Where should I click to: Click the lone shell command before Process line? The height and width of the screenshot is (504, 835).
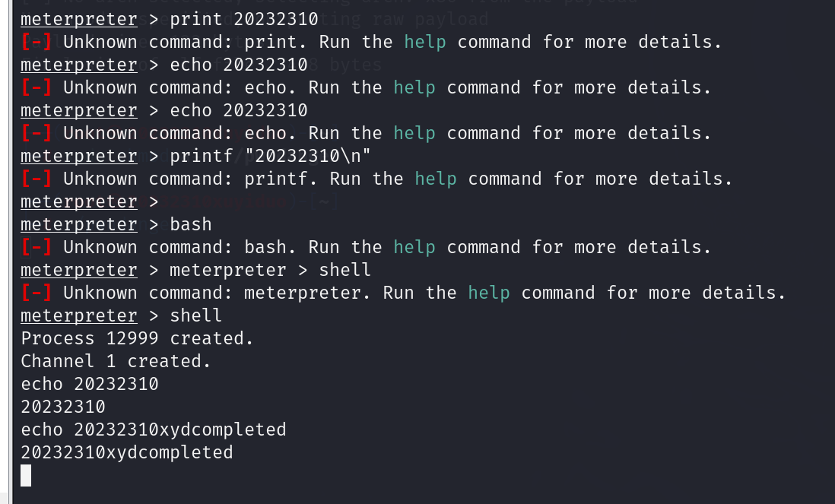[x=196, y=315]
